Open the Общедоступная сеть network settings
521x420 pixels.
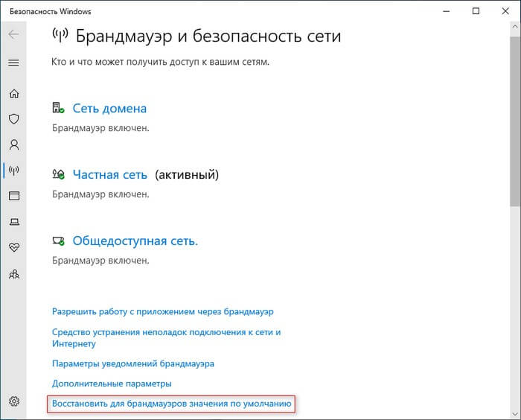coord(135,241)
